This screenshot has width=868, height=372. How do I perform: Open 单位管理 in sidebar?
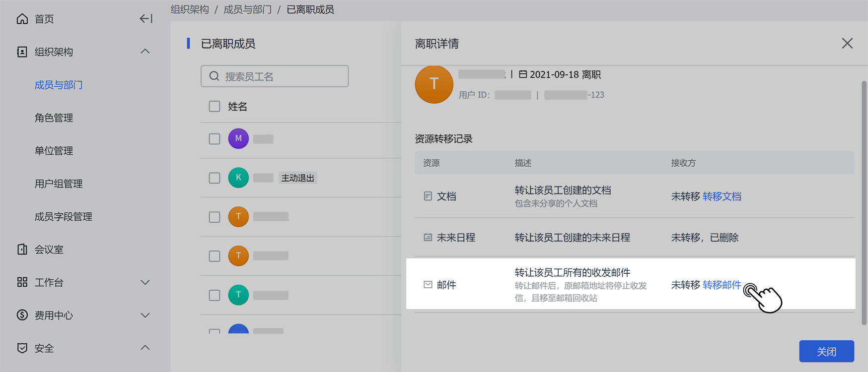[x=54, y=150]
